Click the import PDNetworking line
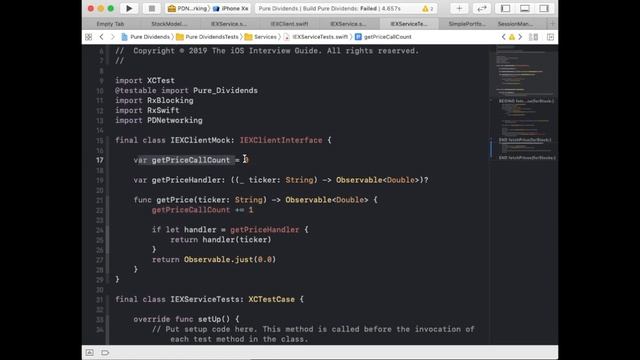This screenshot has height=360, width=640. [x=159, y=120]
